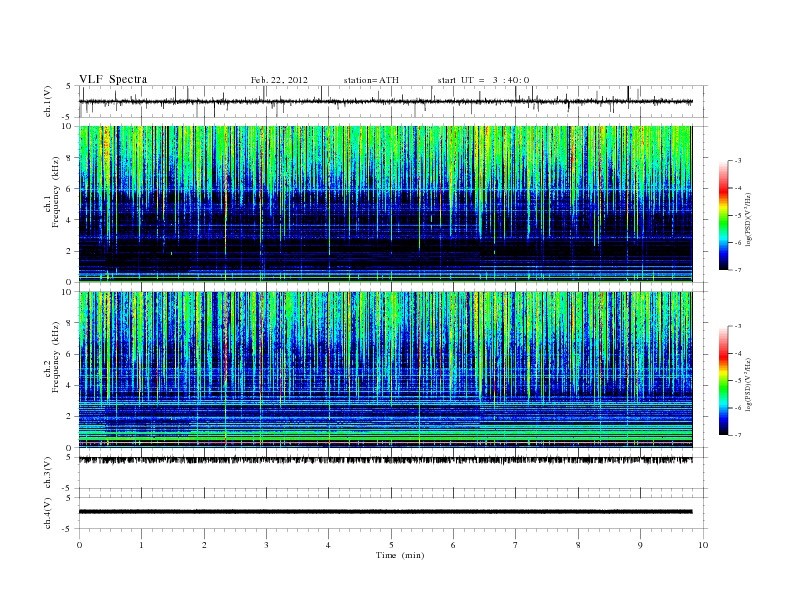Image resolution: width=792 pixels, height=612 pixels.
Task: Click the "station=ATH" header label
Action: [371, 80]
